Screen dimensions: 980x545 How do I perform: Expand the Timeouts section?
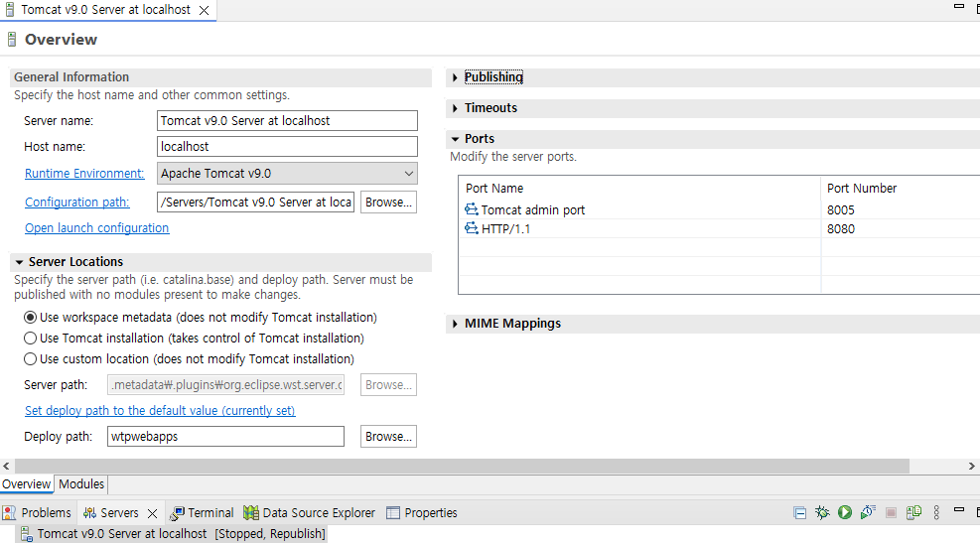[x=455, y=108]
